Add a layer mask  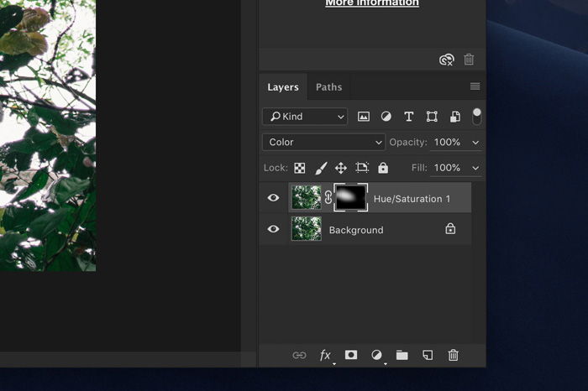point(351,355)
